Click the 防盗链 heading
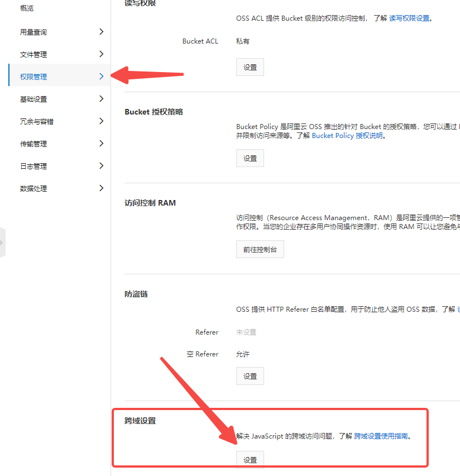Viewport: 460px width, 476px height. [x=136, y=294]
